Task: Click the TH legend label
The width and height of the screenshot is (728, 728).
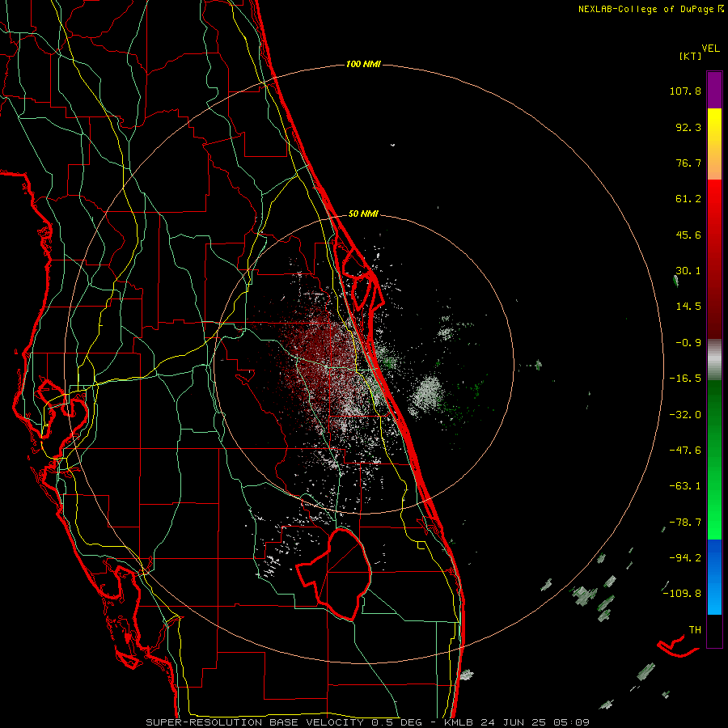Action: [695, 630]
